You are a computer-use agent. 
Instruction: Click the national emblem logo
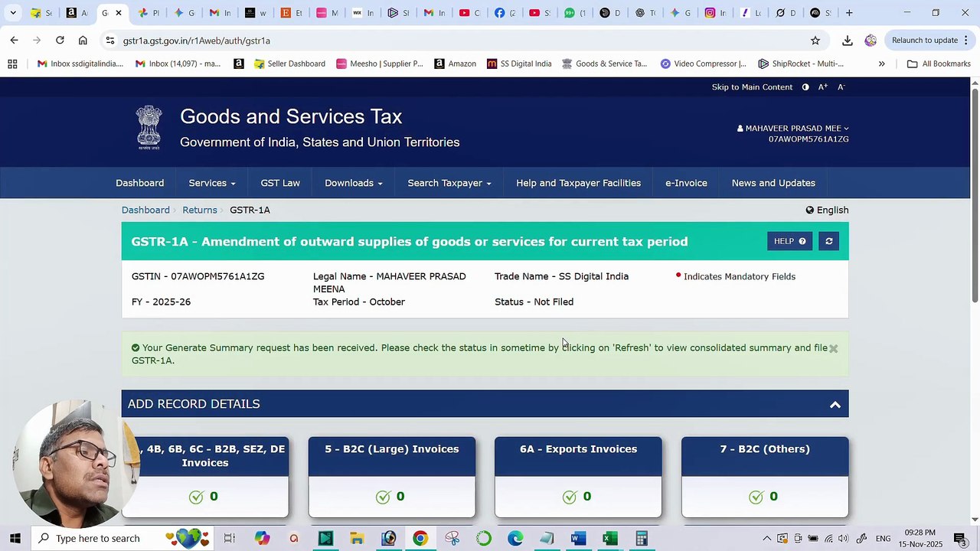click(149, 127)
